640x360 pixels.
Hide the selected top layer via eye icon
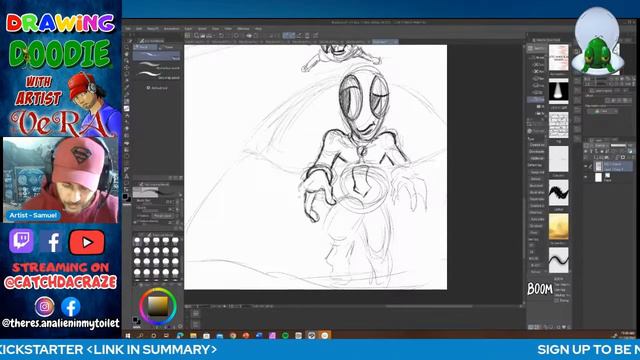point(586,166)
